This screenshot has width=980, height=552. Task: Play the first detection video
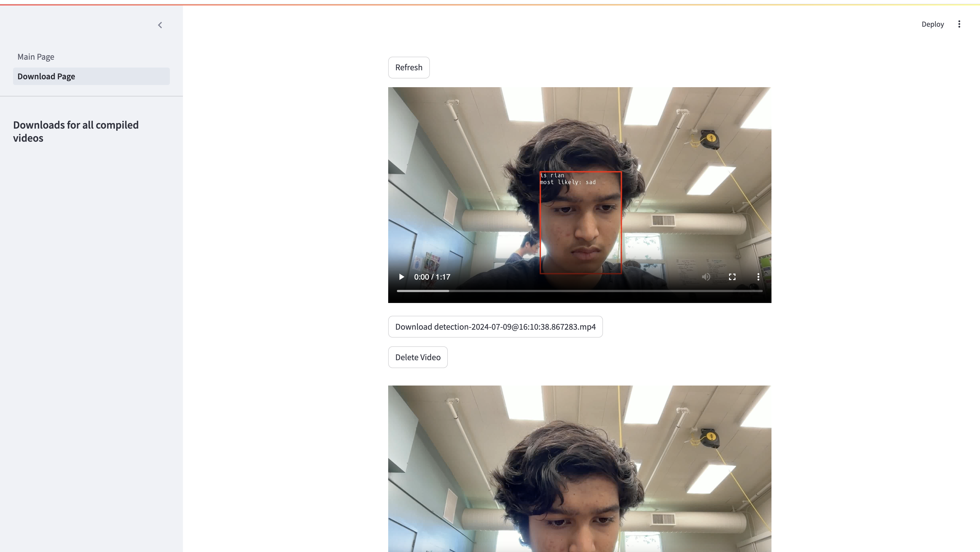click(401, 277)
